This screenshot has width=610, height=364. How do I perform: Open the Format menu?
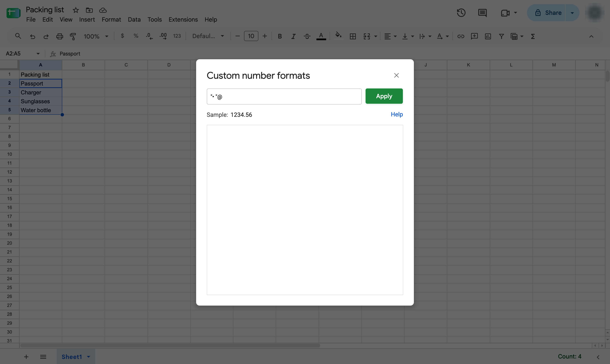pyautogui.click(x=111, y=19)
